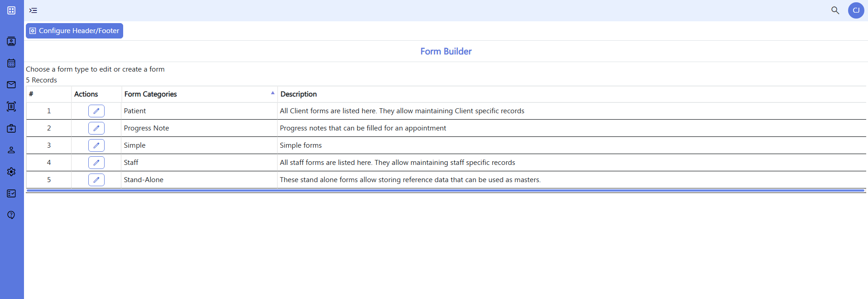Click 'All Client forms are listed here' description

click(x=402, y=111)
